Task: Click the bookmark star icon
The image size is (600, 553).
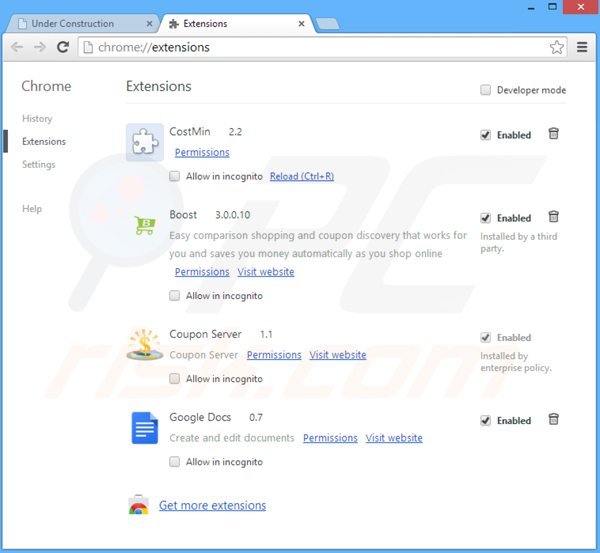Action: pos(556,47)
